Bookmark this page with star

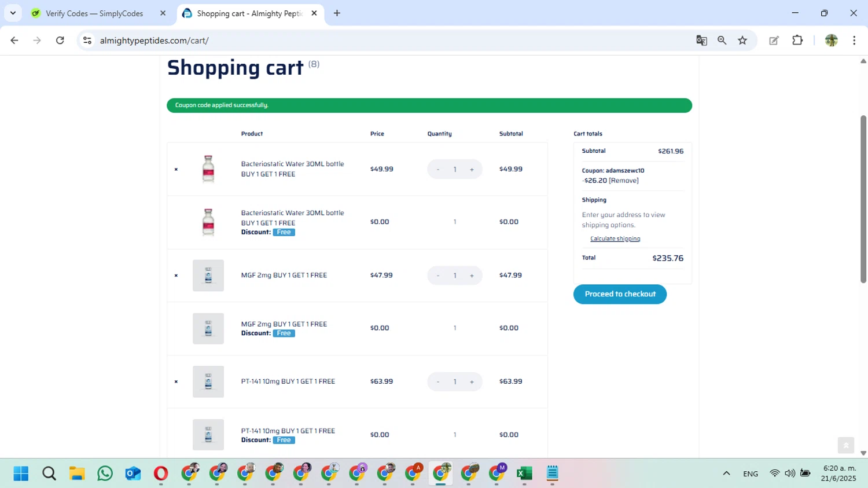tap(742, 41)
